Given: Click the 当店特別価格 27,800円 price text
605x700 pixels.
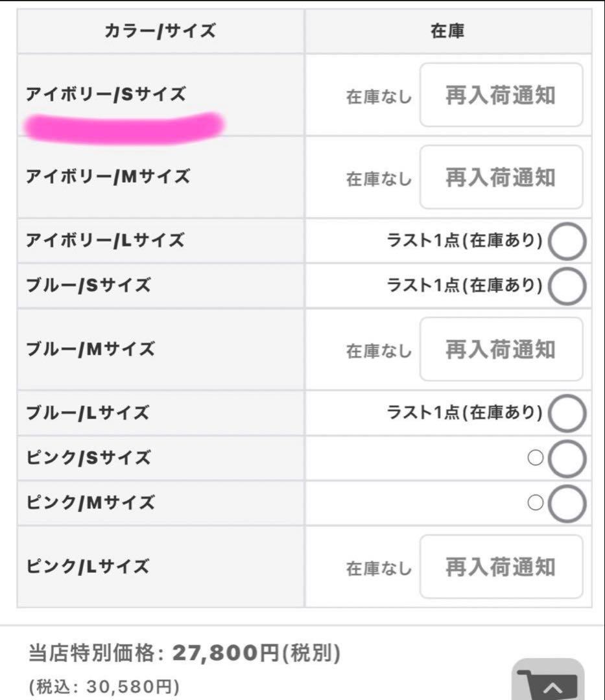Looking at the screenshot, I should tap(184, 653).
